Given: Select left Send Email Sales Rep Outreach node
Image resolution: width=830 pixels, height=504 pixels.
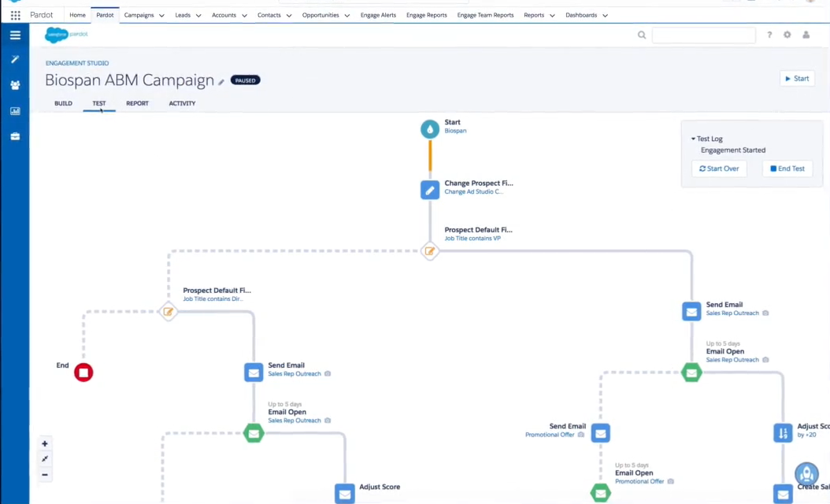Looking at the screenshot, I should 254,372.
